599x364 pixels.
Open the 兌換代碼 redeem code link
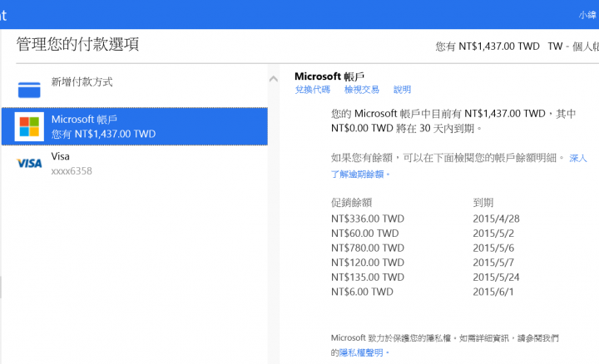313,90
